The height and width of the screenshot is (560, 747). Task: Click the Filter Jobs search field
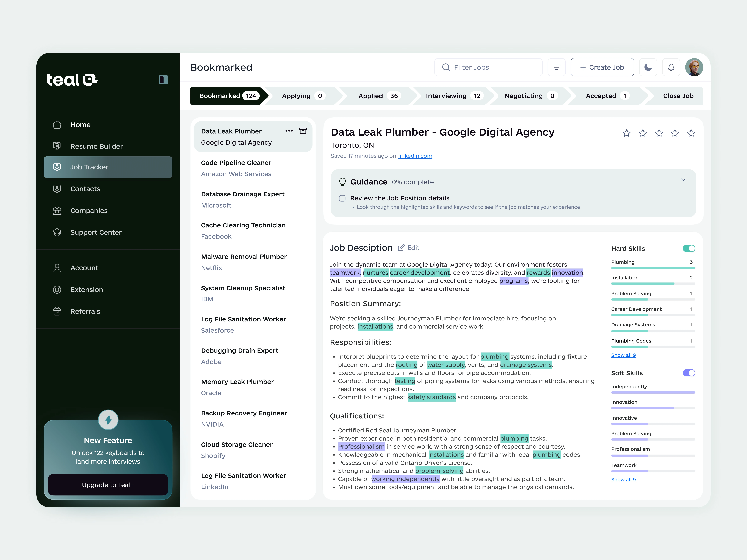pos(488,67)
